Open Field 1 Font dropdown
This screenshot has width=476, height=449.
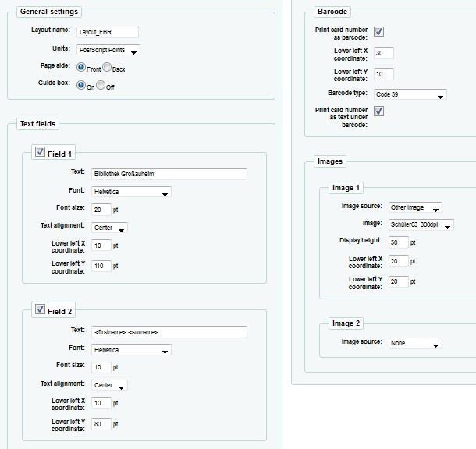tap(130, 192)
